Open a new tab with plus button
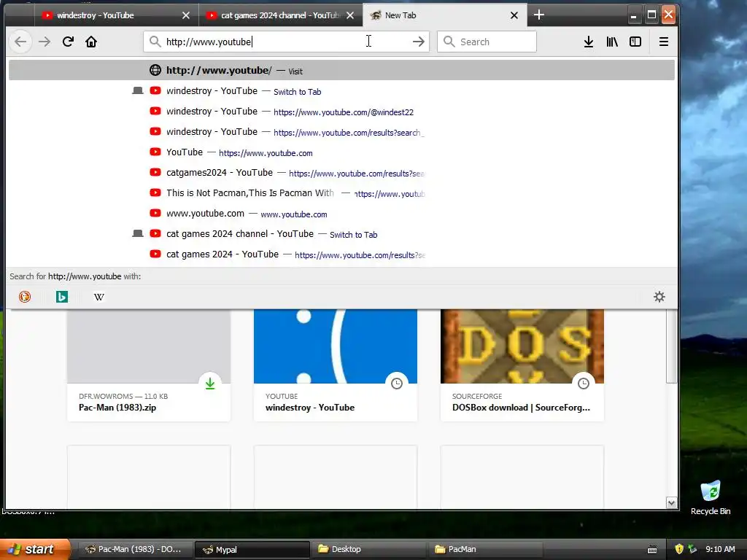Image resolution: width=747 pixels, height=560 pixels. 539,15
